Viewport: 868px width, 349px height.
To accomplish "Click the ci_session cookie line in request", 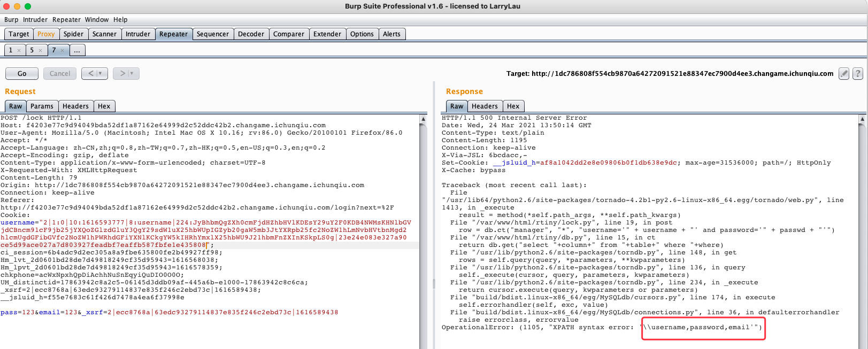I will (111, 252).
